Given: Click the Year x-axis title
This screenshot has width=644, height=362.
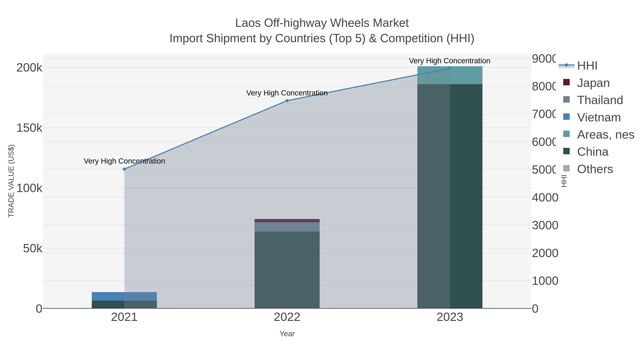Looking at the screenshot, I should pyautogui.click(x=287, y=334).
